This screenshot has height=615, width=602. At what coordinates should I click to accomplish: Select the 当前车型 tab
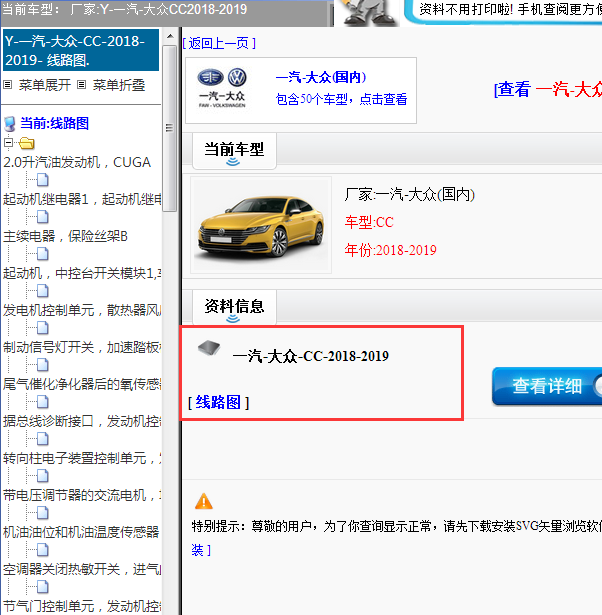tap(234, 151)
